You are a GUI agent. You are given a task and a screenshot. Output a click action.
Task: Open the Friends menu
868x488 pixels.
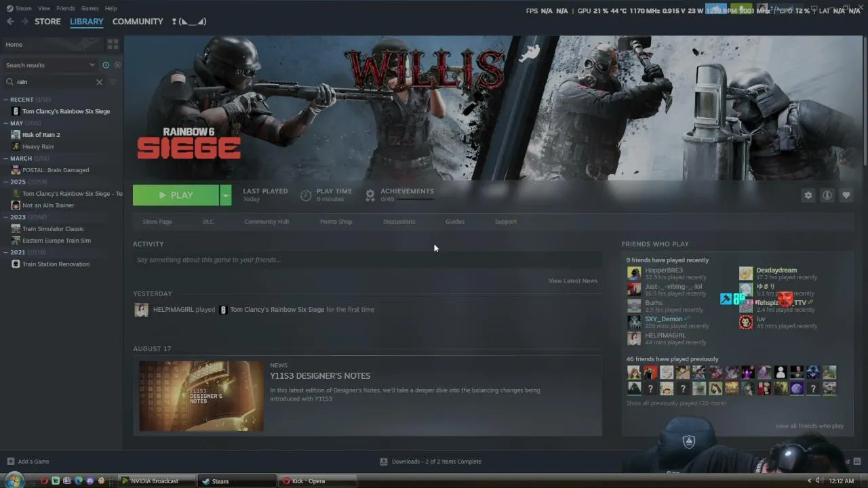pos(66,8)
